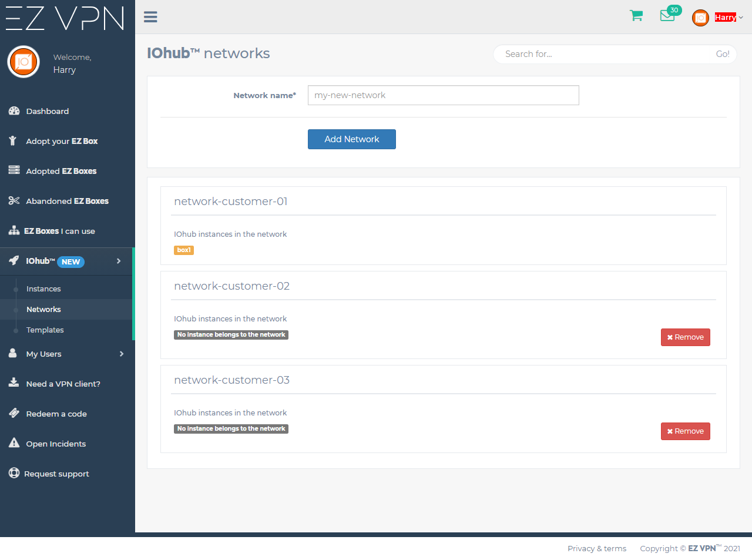Click the Copyright EZ VPN 2021 text
Screen dimensions: 752x560
tap(690, 548)
